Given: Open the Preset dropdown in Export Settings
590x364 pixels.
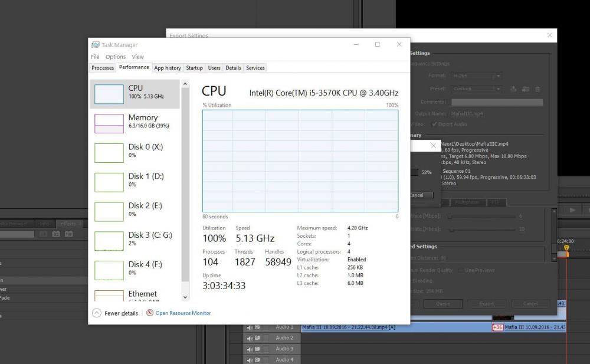Looking at the screenshot, I should point(477,89).
